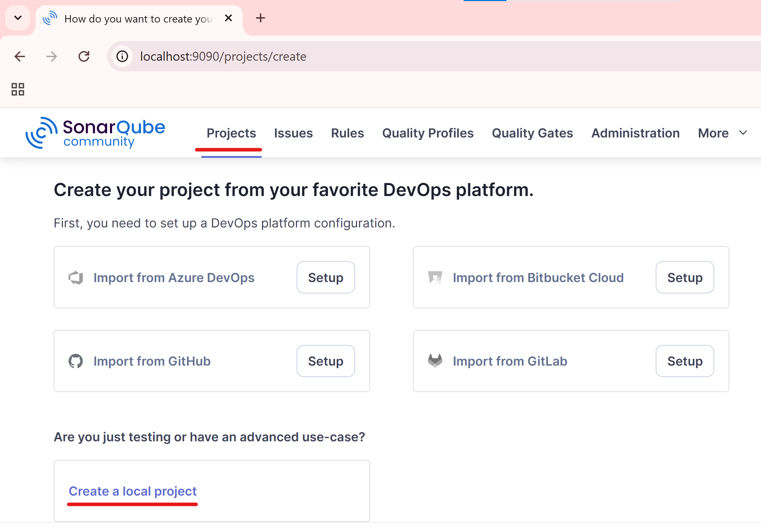Click the heading 'Create your project from your favorite DevOps platform.'
The height and width of the screenshot is (532, 761).
point(294,190)
